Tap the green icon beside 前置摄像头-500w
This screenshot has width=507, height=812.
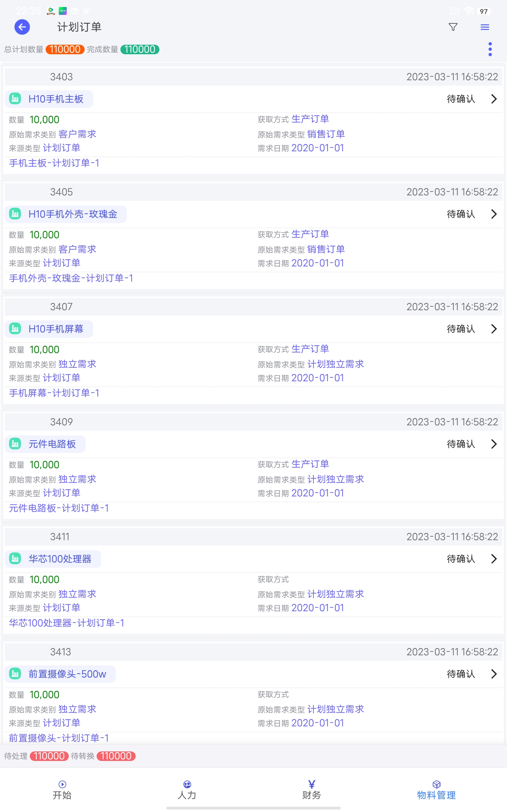[15, 674]
